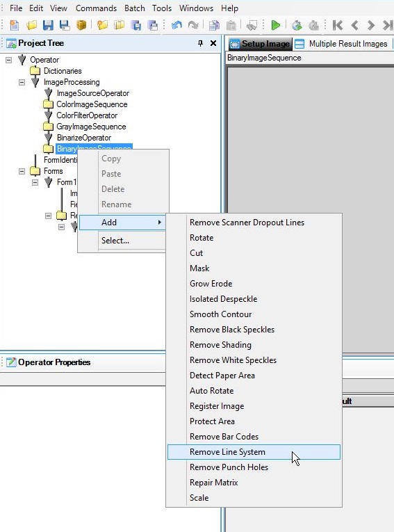Collapse the Forms folder node
Image resolution: width=394 pixels, height=532 pixels.
point(22,171)
